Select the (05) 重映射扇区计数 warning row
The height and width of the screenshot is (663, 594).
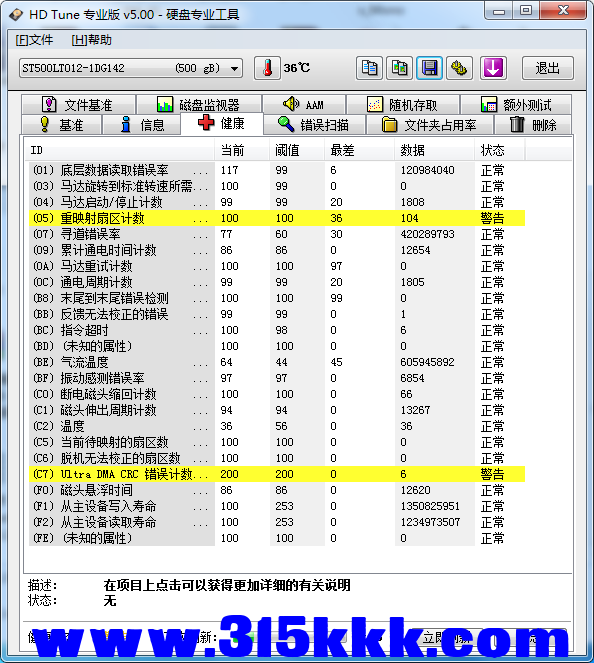(x=277, y=218)
